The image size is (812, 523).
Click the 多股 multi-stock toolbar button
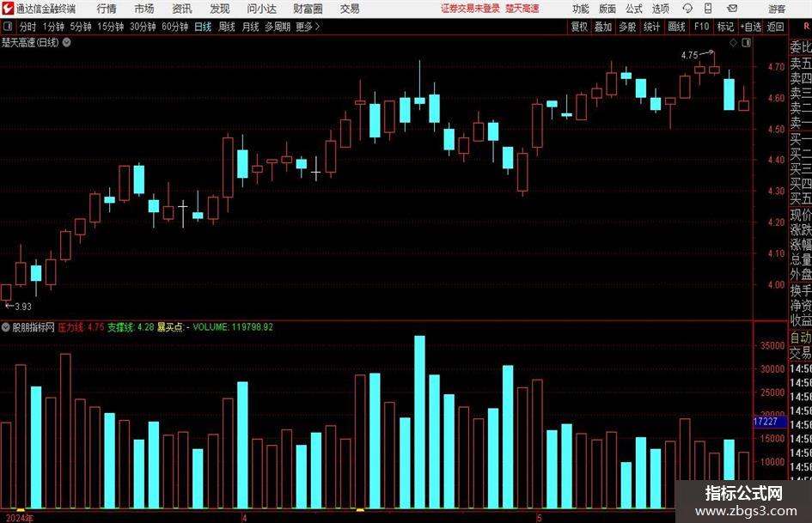pyautogui.click(x=627, y=27)
